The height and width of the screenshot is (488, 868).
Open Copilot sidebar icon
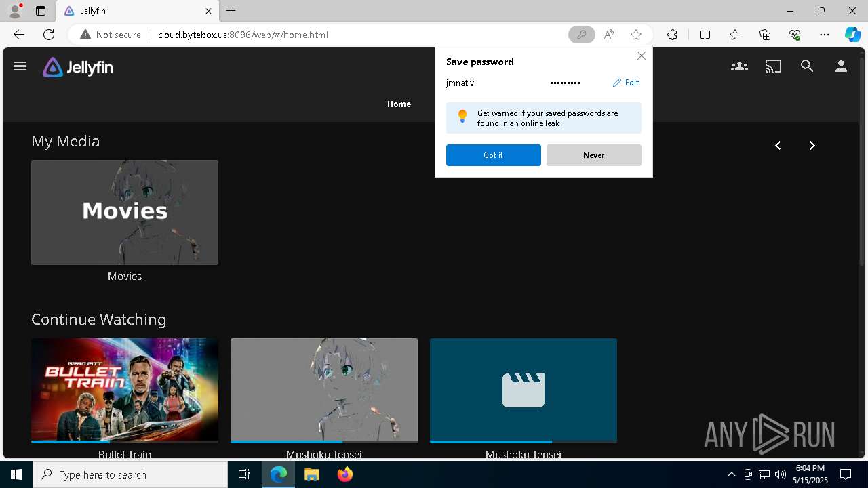tap(853, 35)
